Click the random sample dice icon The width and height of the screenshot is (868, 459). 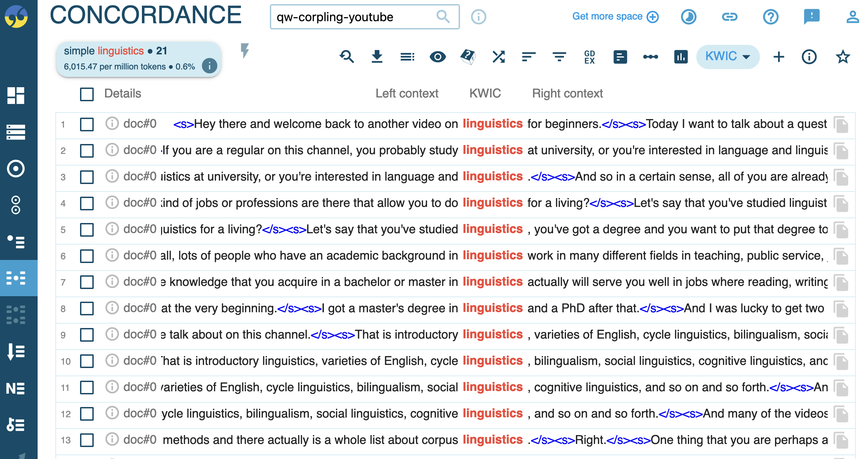click(468, 57)
